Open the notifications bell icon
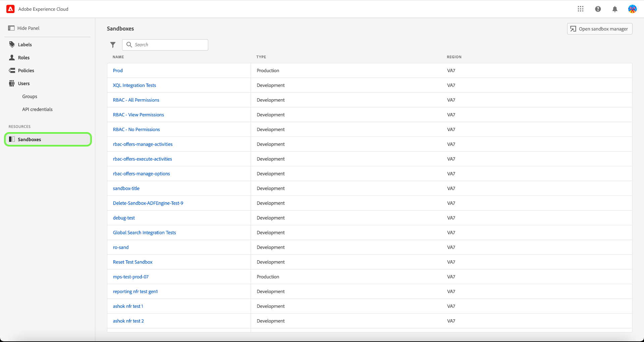644x342 pixels. [x=615, y=9]
